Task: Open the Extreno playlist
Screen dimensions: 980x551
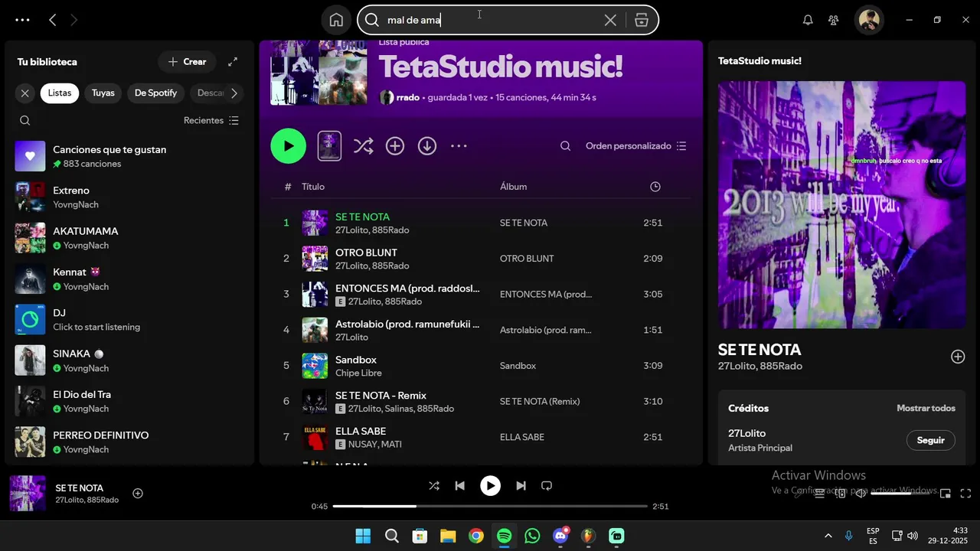Action: pyautogui.click(x=129, y=197)
